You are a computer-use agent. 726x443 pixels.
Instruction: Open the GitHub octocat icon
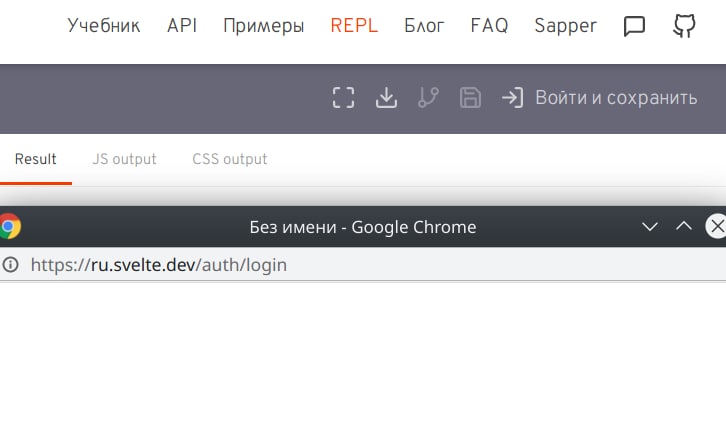click(x=684, y=25)
